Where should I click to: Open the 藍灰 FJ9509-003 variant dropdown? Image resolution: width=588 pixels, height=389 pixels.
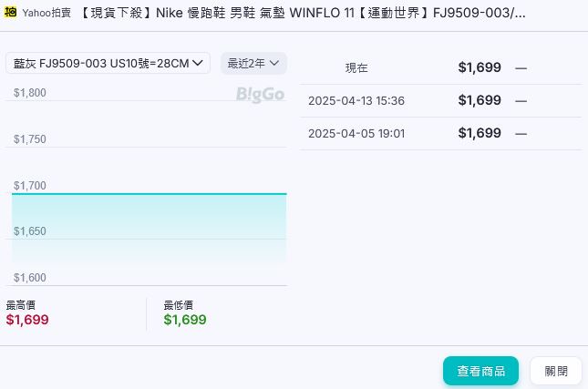108,63
